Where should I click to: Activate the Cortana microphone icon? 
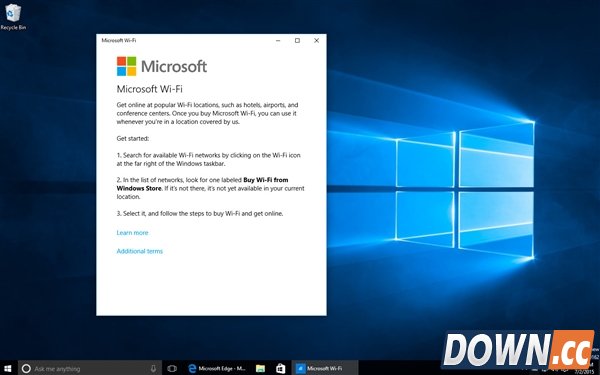tap(153, 368)
